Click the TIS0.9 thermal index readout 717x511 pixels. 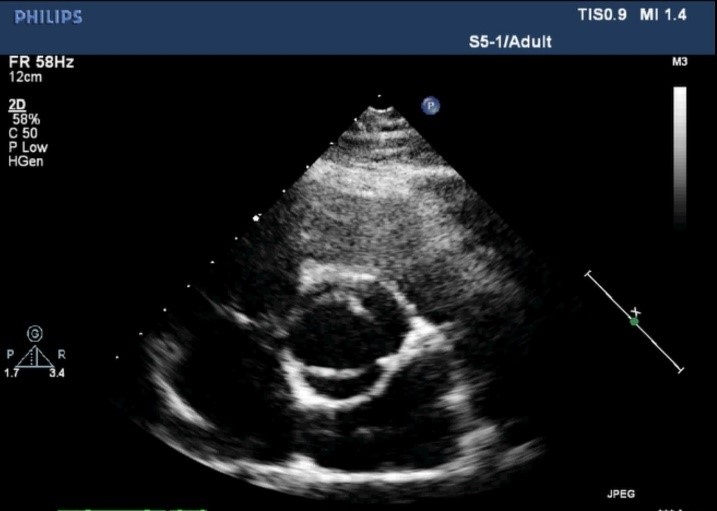point(606,16)
